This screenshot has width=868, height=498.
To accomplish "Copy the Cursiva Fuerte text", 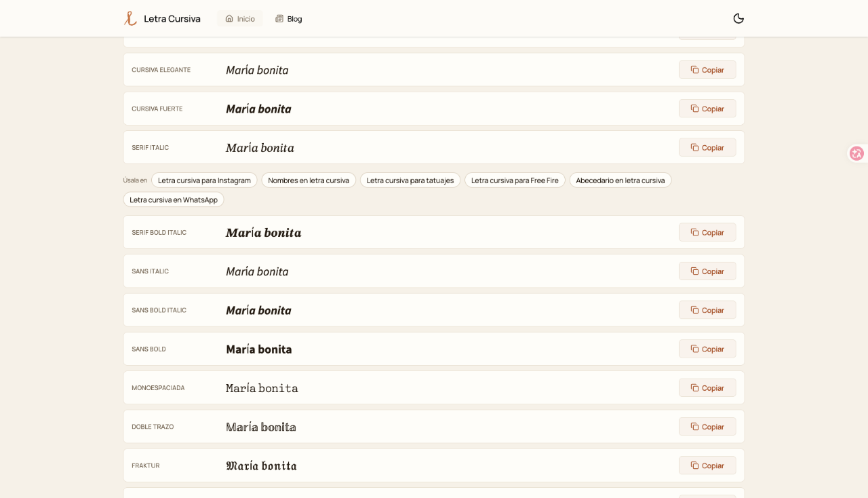I will (707, 109).
